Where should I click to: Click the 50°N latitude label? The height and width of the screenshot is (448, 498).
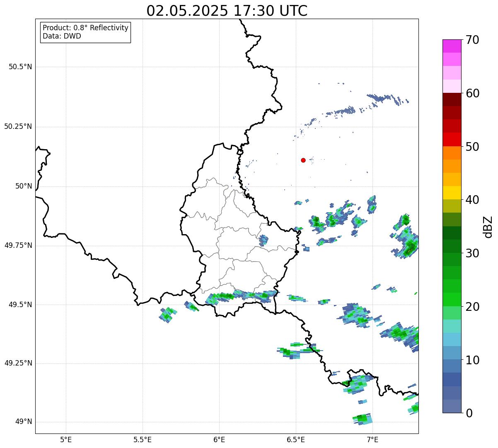click(x=24, y=186)
